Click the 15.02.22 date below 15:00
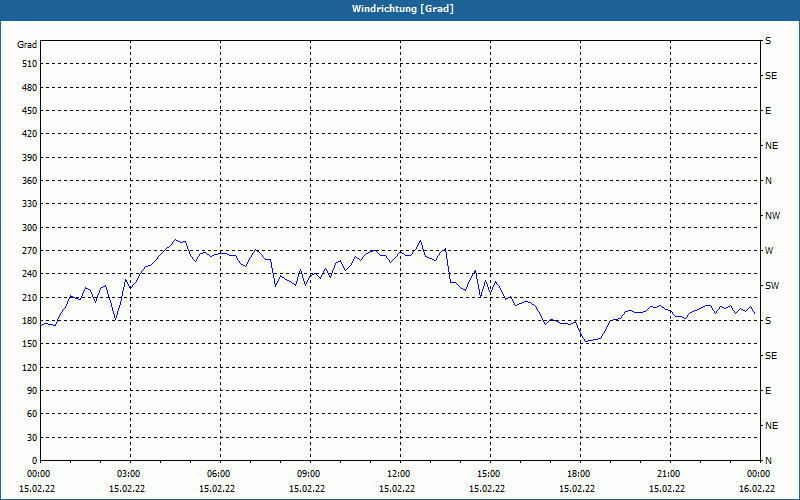This screenshot has width=800, height=500. coord(487,489)
